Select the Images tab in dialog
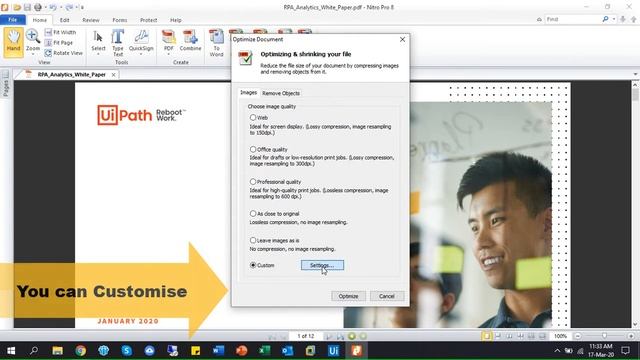Screen dimensions: 640x360 click(x=249, y=93)
